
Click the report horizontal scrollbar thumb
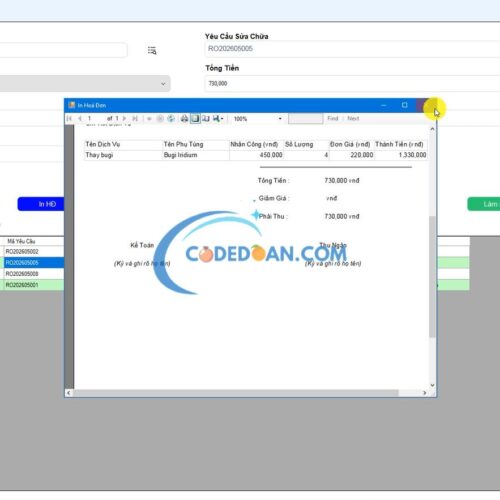(x=236, y=393)
